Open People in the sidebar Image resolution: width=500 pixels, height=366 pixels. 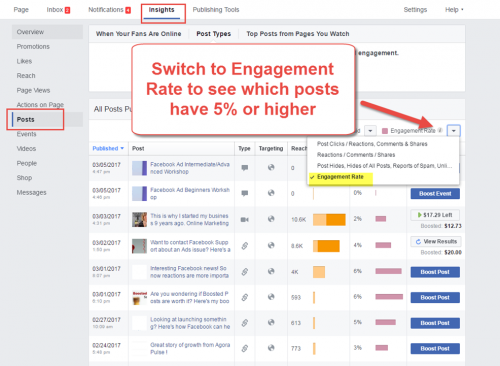(x=27, y=163)
